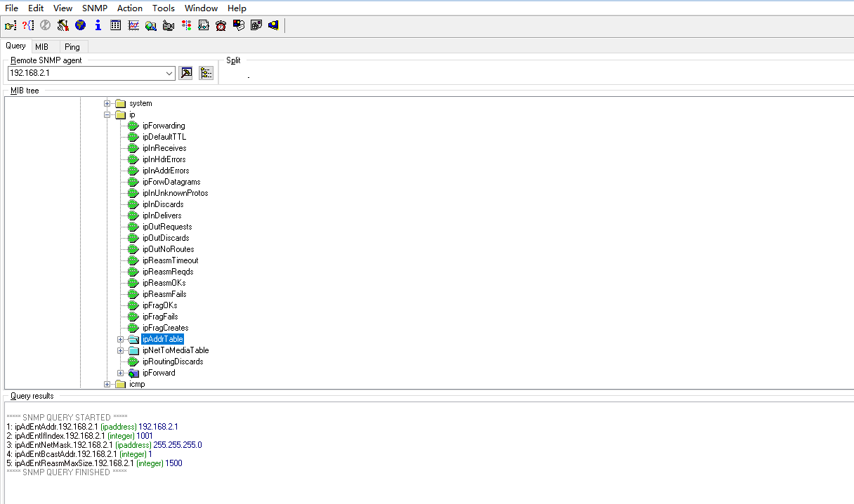The width and height of the screenshot is (854, 504).
Task: Open the Help menu
Action: tap(237, 8)
